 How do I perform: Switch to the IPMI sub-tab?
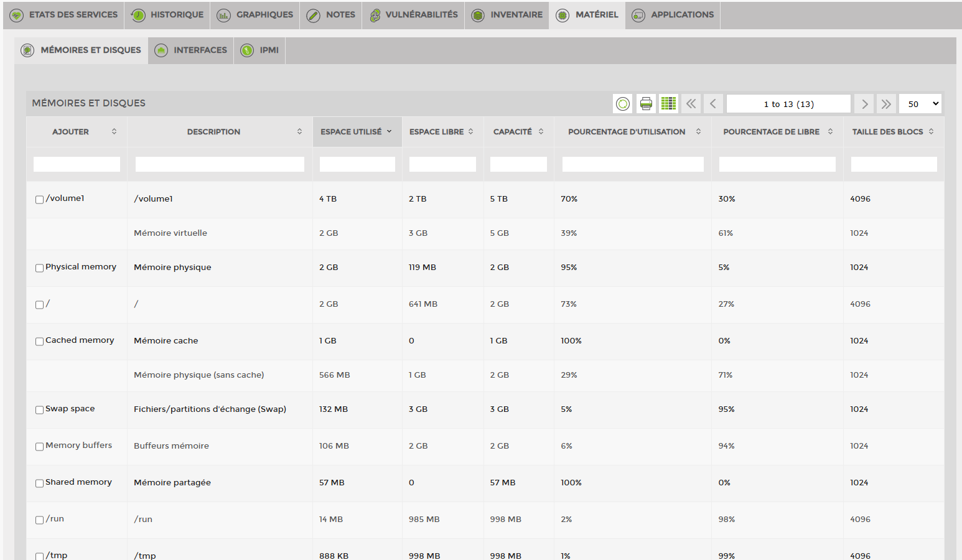(259, 50)
